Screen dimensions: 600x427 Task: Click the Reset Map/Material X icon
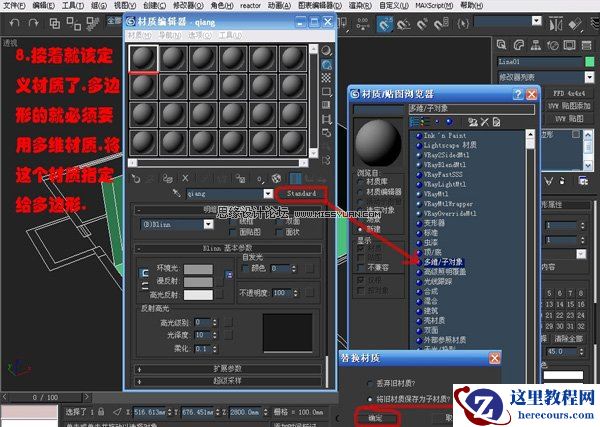click(x=185, y=178)
